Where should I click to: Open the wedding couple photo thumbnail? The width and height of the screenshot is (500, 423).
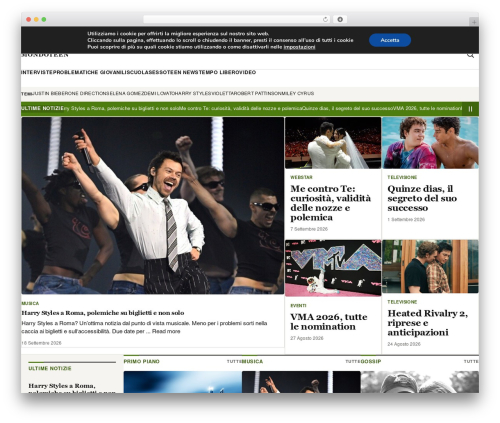click(x=333, y=143)
